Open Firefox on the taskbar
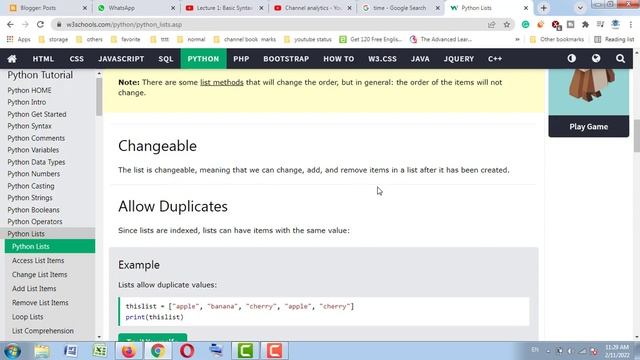This screenshot has width=640, height=360. pyautogui.click(x=129, y=351)
